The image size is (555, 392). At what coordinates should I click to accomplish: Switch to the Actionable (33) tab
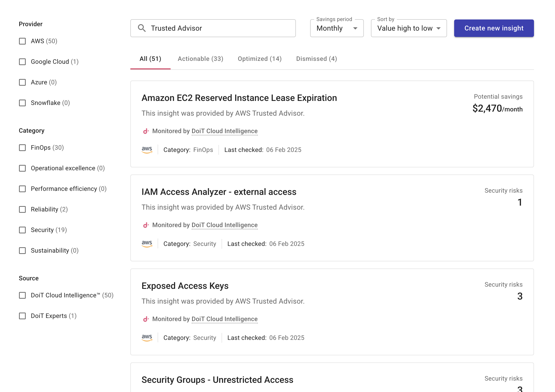(200, 59)
